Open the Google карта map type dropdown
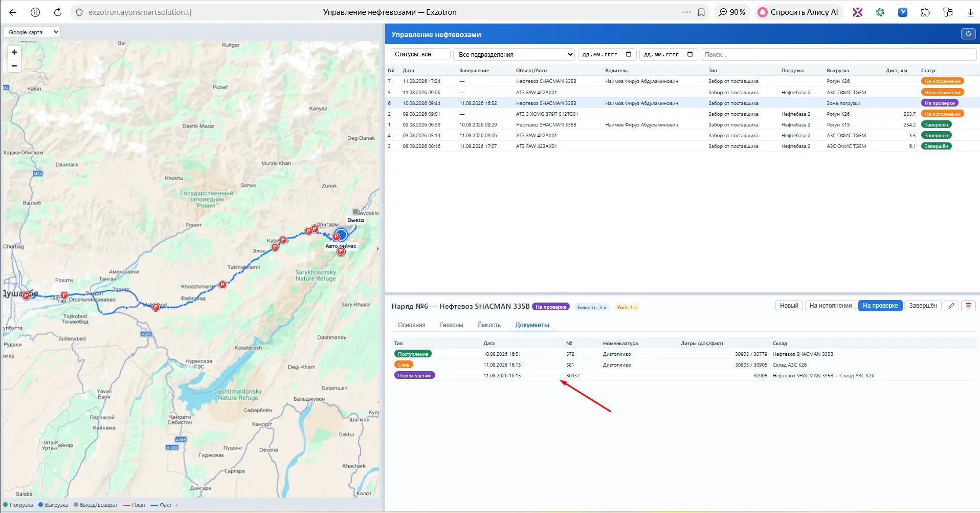This screenshot has height=513, width=980. 32,32
